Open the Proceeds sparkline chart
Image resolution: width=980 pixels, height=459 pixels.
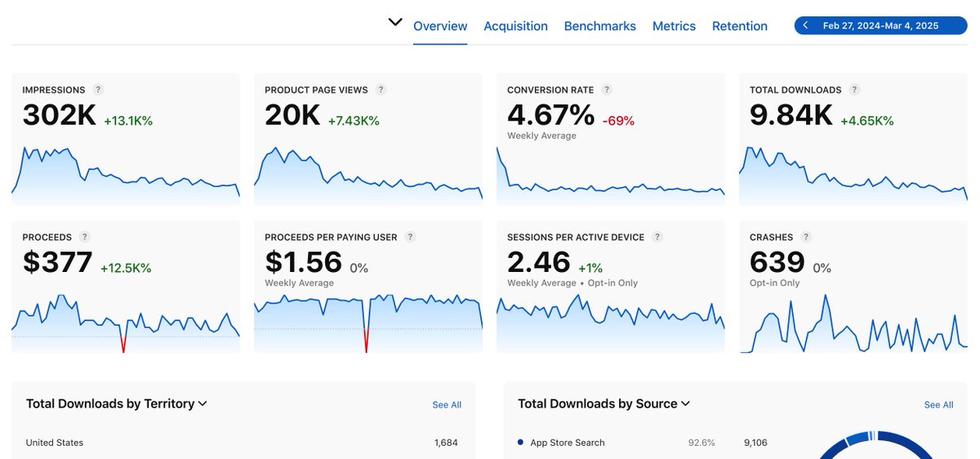pyautogui.click(x=126, y=323)
